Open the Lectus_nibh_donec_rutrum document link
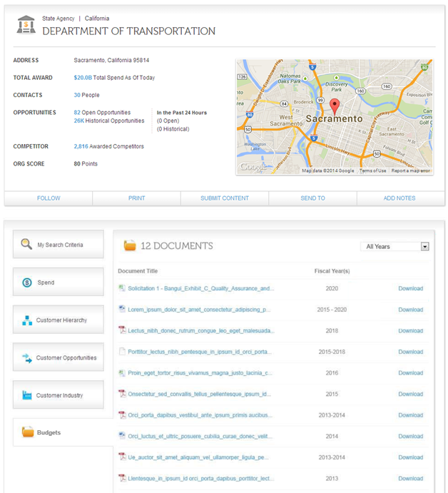This screenshot has height=493, width=448. tap(201, 331)
